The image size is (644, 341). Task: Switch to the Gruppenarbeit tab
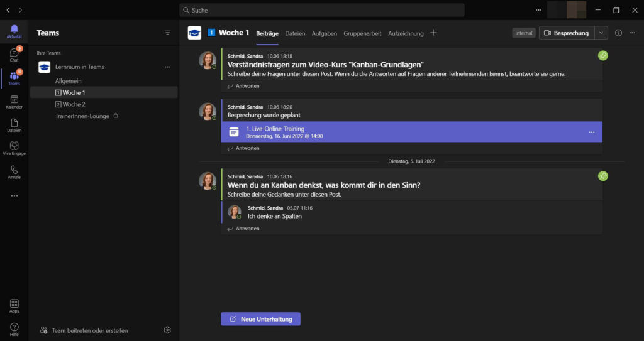362,33
